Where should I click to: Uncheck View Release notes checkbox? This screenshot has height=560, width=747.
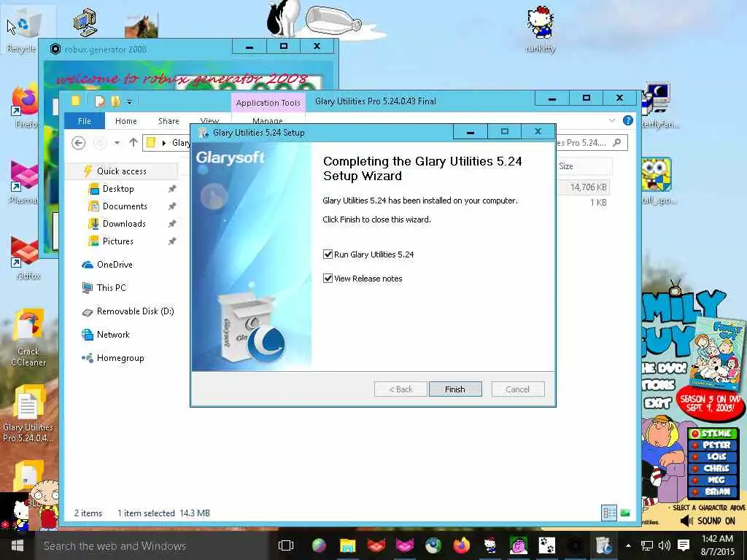coord(328,278)
